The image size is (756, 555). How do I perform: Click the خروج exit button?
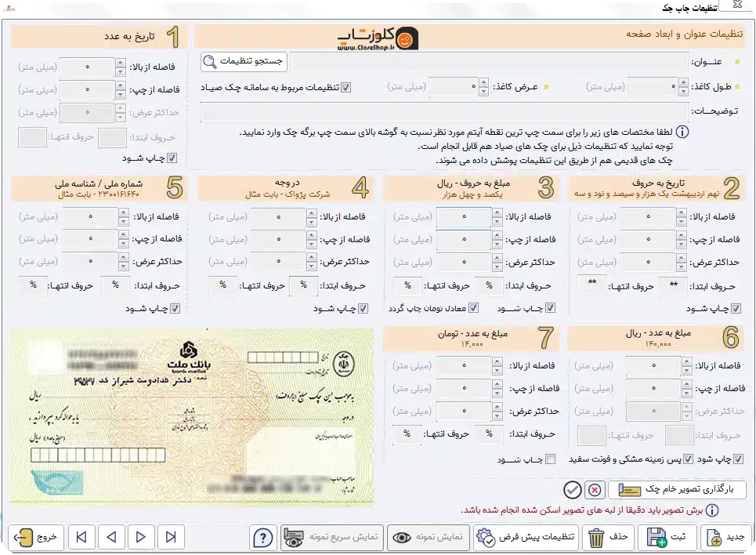pos(36,537)
